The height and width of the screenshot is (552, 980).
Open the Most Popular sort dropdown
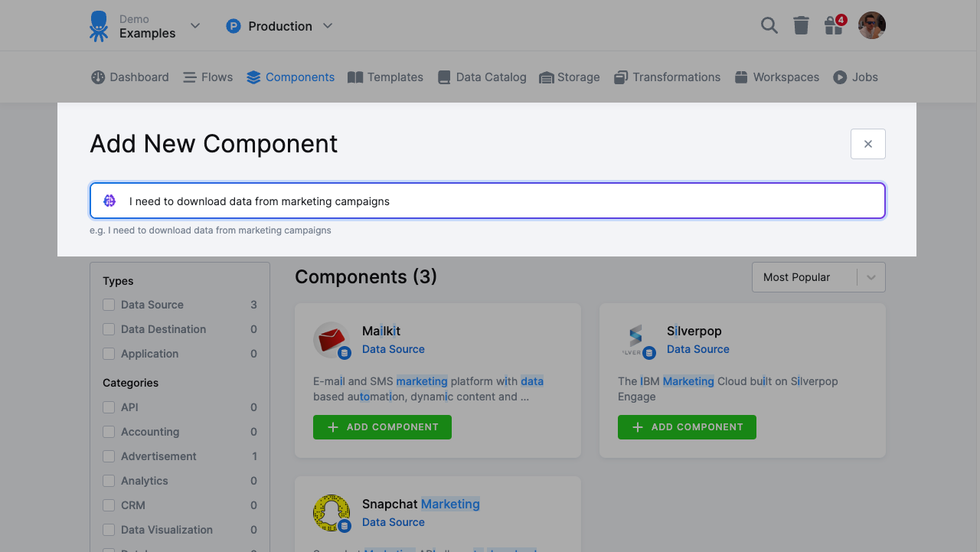(x=818, y=276)
